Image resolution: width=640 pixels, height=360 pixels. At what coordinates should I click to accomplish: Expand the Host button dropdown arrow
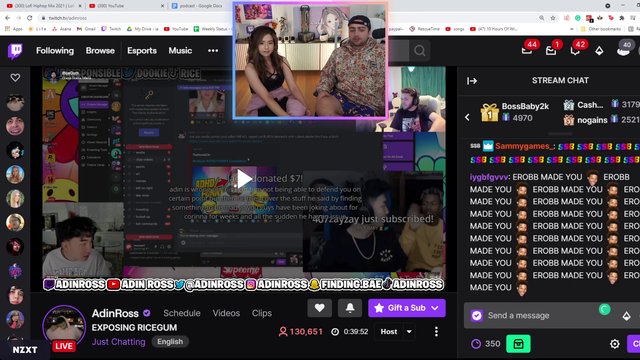[x=409, y=332]
